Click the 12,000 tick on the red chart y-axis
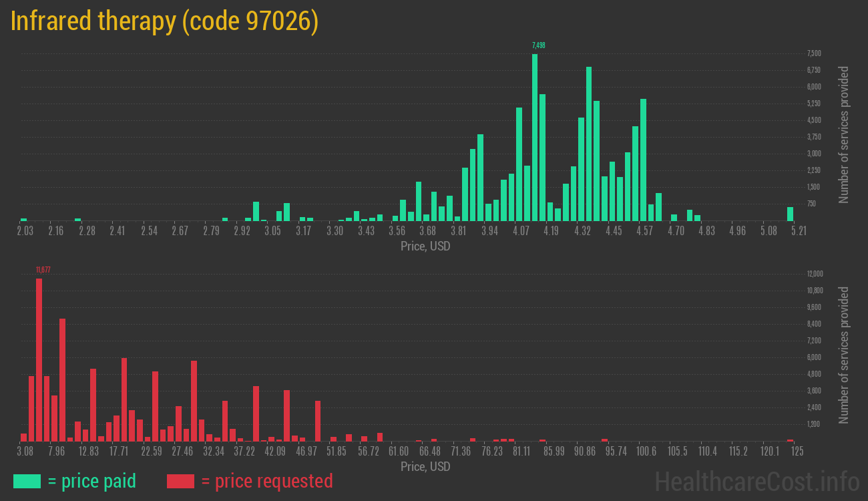 coord(814,274)
